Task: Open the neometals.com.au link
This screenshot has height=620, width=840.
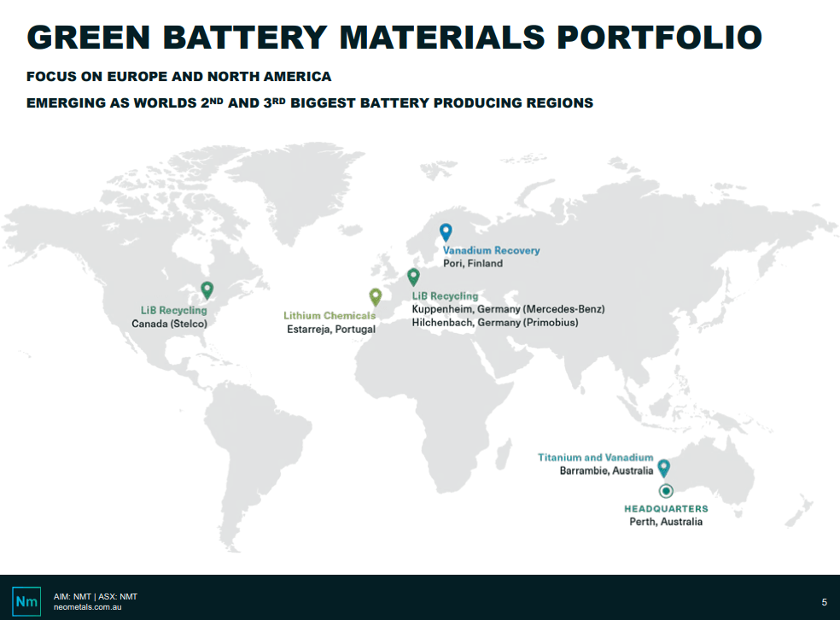Action: point(87,607)
